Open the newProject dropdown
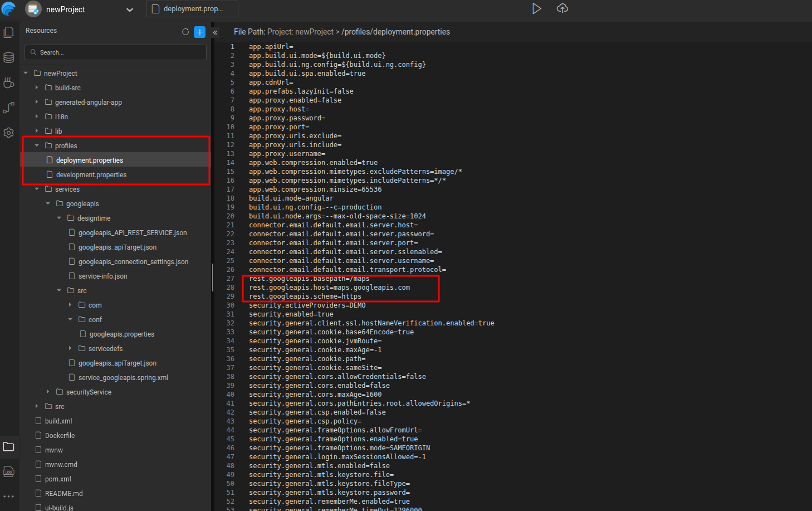 (130, 9)
